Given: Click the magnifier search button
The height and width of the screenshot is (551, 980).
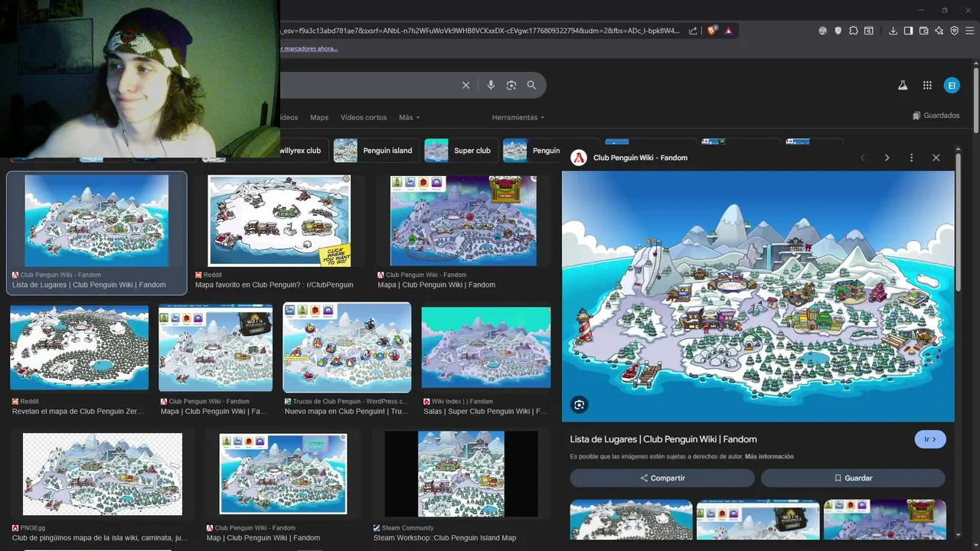Looking at the screenshot, I should (531, 86).
